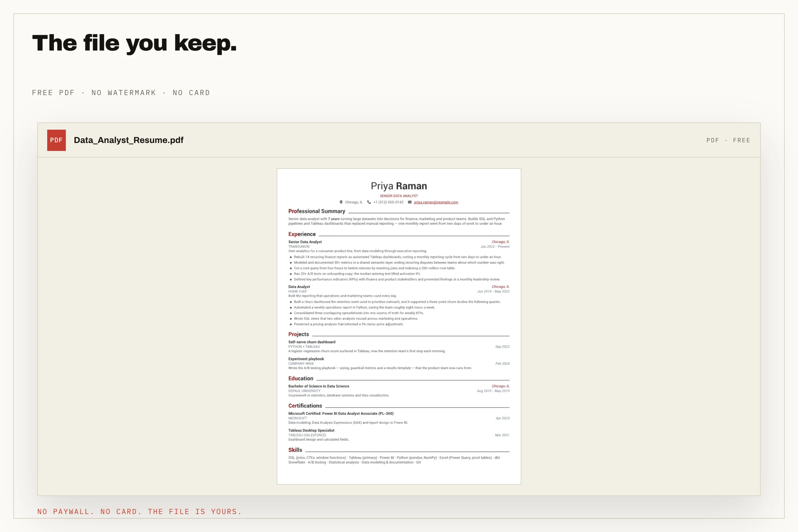Click the "Experiment playbook" project title
The image size is (798, 532).
[x=306, y=359]
